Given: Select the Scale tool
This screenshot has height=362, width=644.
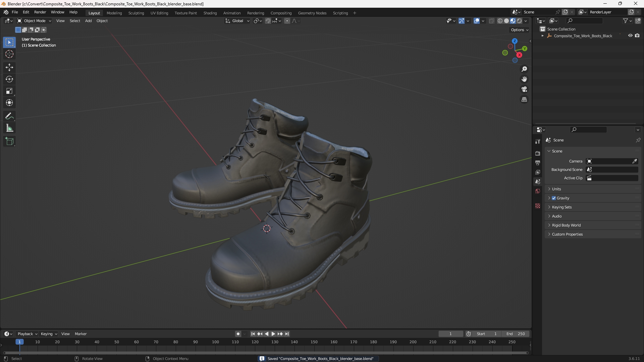Looking at the screenshot, I should click(9, 91).
